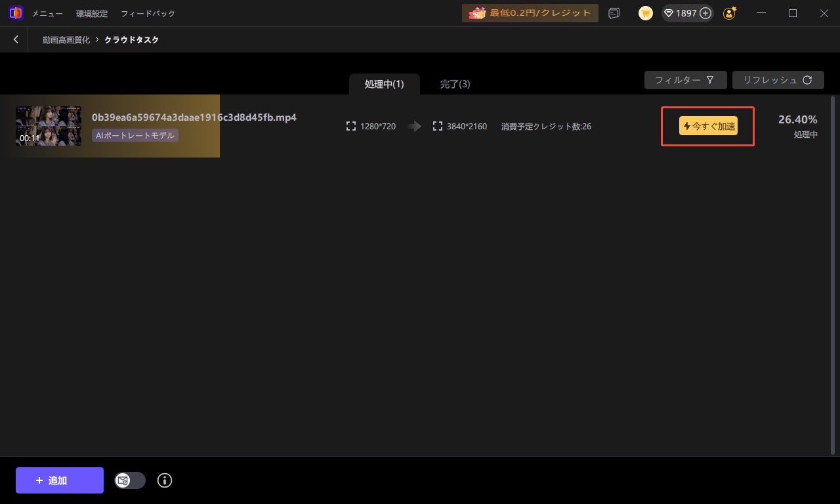This screenshot has width=840, height=504.
Task: Click the info icon at bottom
Action: (x=165, y=480)
